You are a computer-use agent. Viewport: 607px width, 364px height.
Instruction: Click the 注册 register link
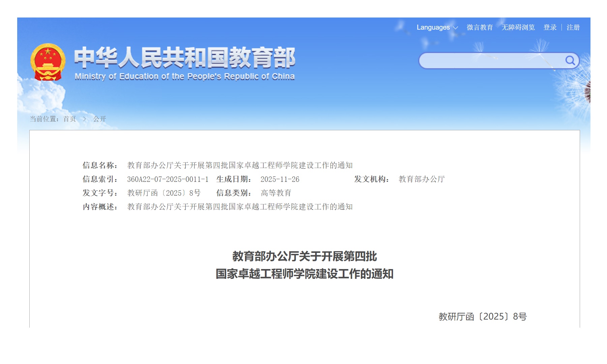tap(573, 28)
